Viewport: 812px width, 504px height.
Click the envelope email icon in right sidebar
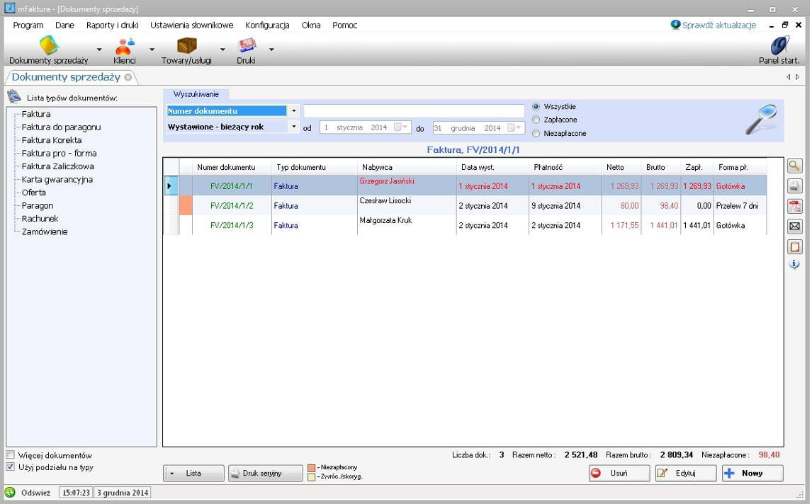(x=795, y=227)
